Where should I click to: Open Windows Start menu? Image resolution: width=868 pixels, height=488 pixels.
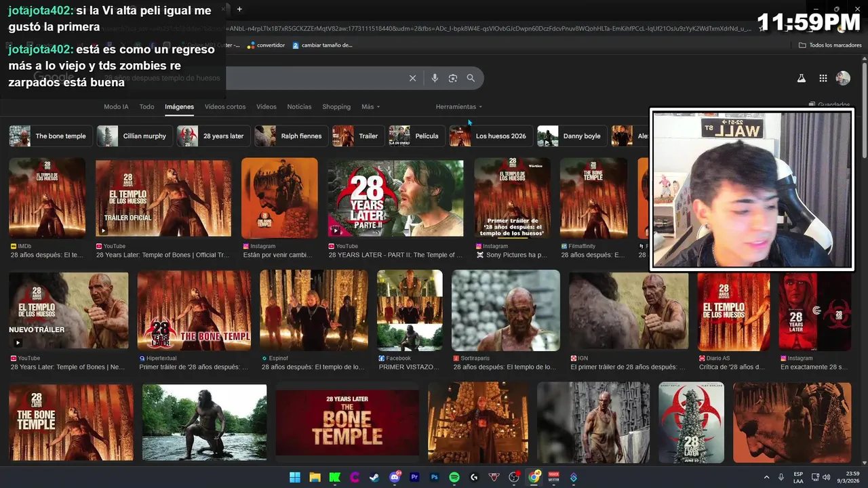coord(295,477)
